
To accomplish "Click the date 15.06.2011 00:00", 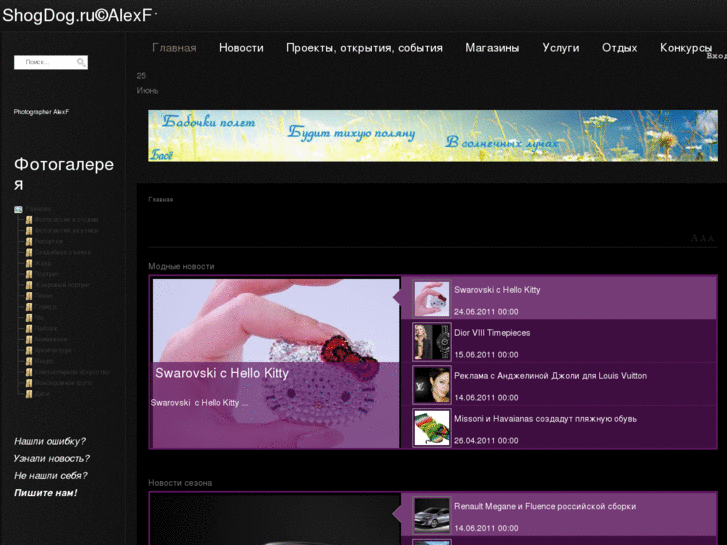I will click(486, 355).
